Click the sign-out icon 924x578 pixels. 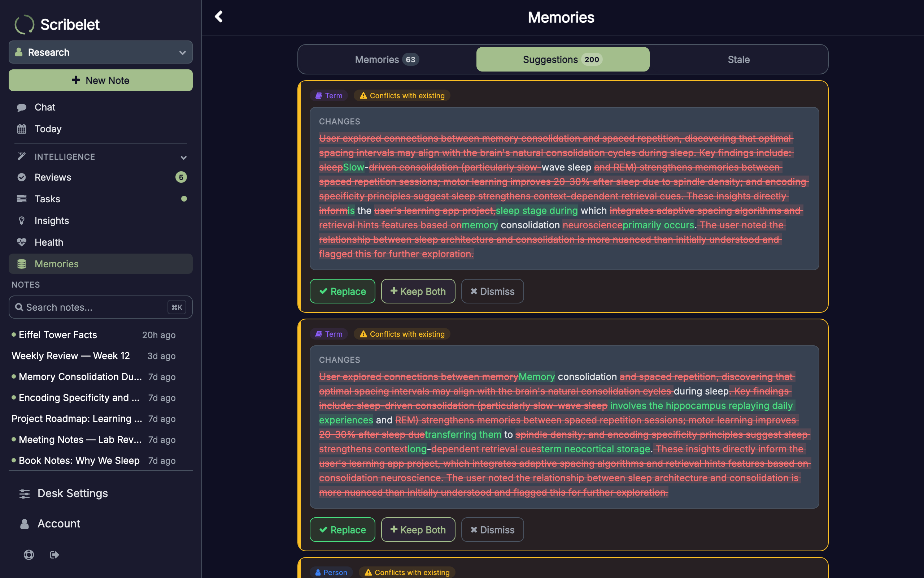coord(55,555)
